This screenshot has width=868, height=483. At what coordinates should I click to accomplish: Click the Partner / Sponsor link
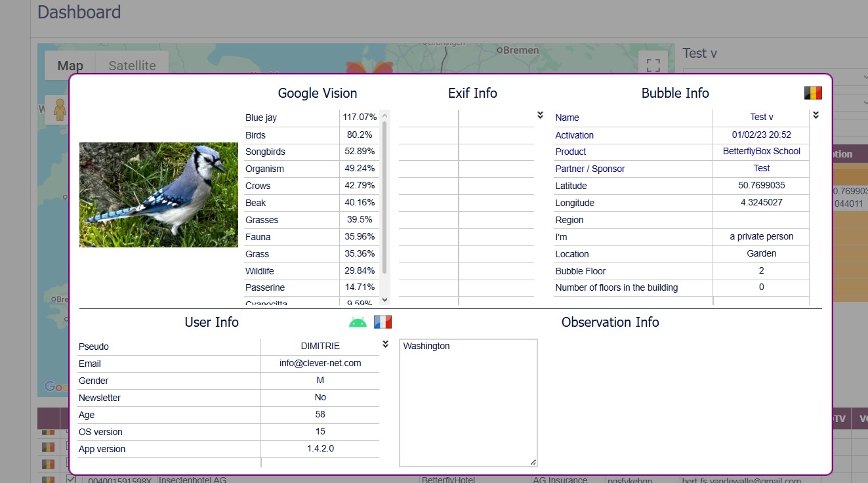point(590,169)
